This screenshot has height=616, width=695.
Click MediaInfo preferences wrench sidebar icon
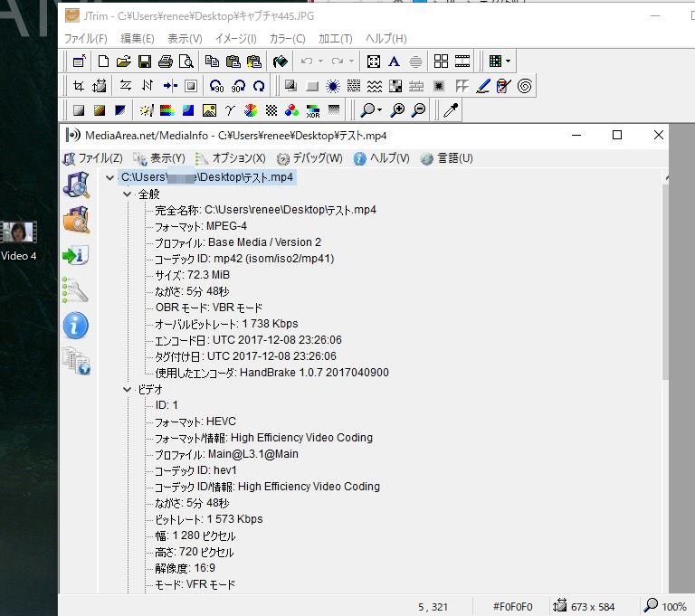75,290
